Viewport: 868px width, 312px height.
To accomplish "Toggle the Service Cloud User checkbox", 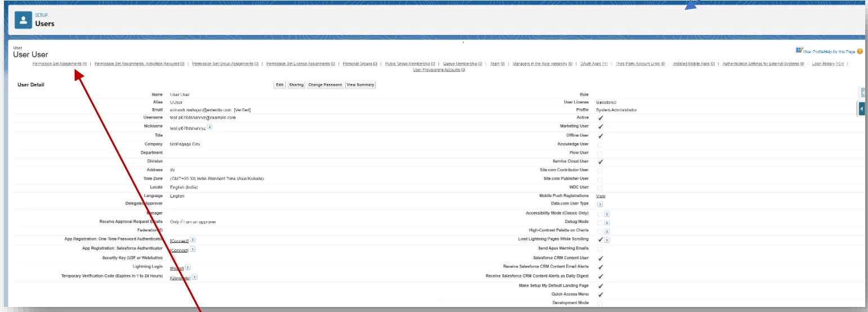I will [600, 162].
